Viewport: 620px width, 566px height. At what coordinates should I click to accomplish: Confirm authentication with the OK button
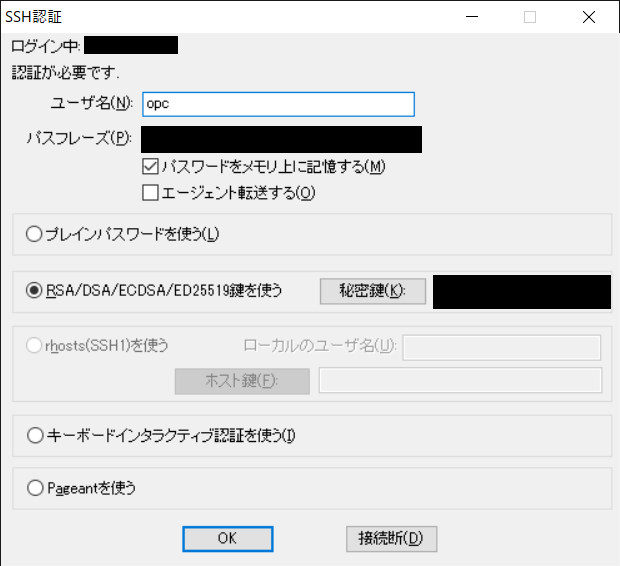point(227,538)
